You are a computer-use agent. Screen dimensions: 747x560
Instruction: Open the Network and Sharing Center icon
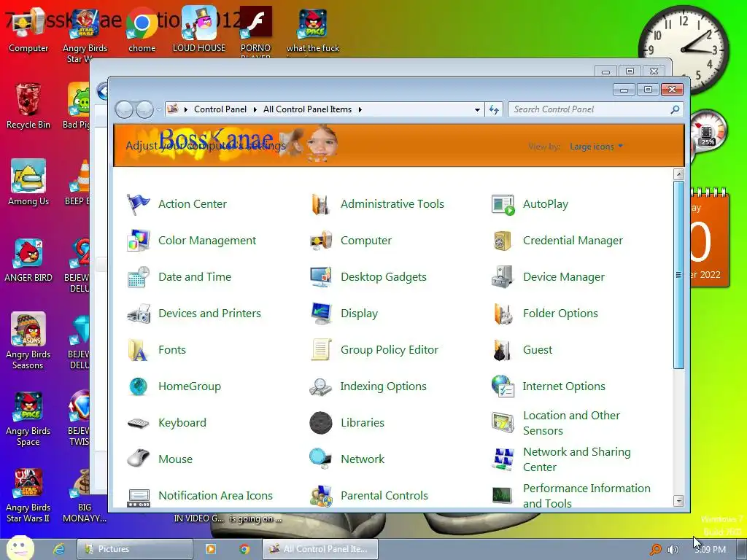[x=503, y=459]
